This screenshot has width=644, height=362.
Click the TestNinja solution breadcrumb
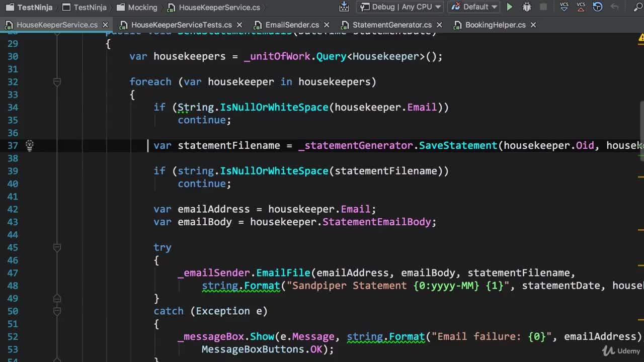click(x=29, y=7)
